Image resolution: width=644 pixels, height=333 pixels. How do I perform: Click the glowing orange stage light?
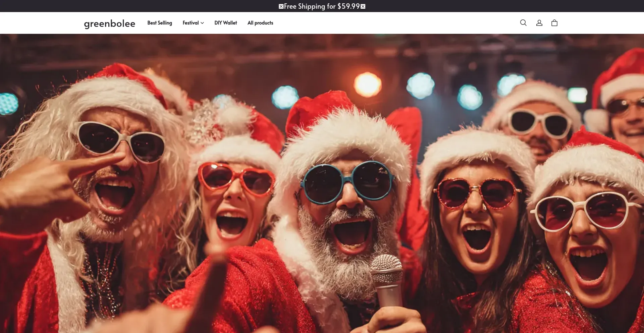click(368, 85)
